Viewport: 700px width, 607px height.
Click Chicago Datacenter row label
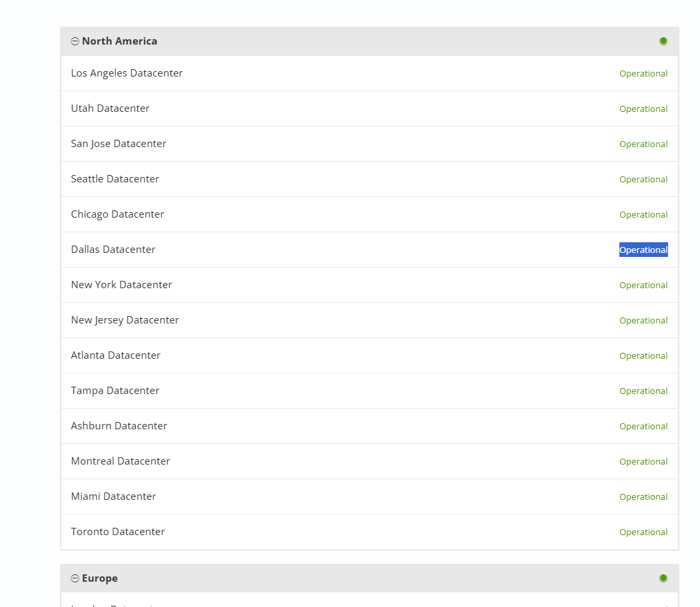coord(117,214)
